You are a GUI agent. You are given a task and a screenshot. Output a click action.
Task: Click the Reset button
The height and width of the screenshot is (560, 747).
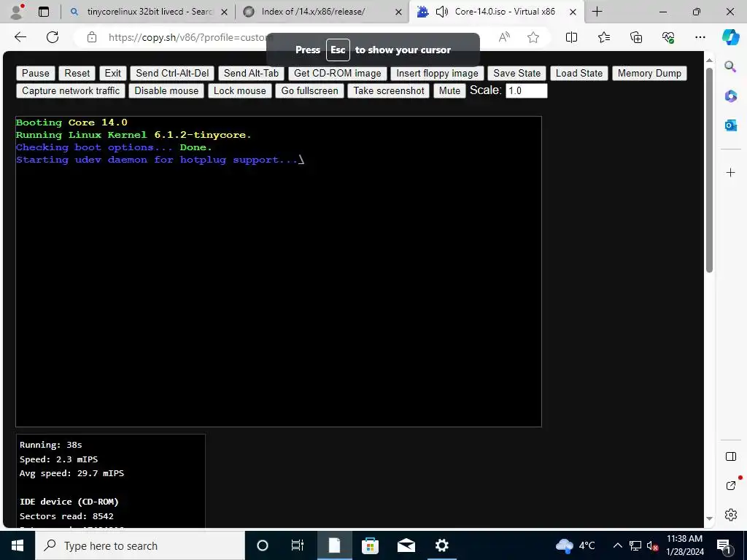[x=77, y=74]
